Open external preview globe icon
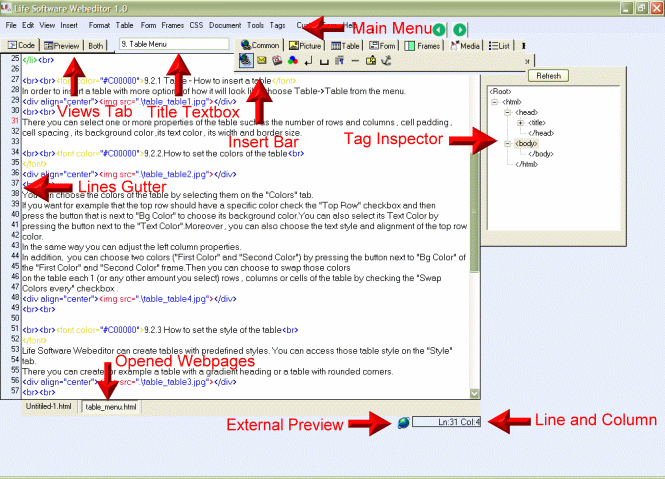 404,422
